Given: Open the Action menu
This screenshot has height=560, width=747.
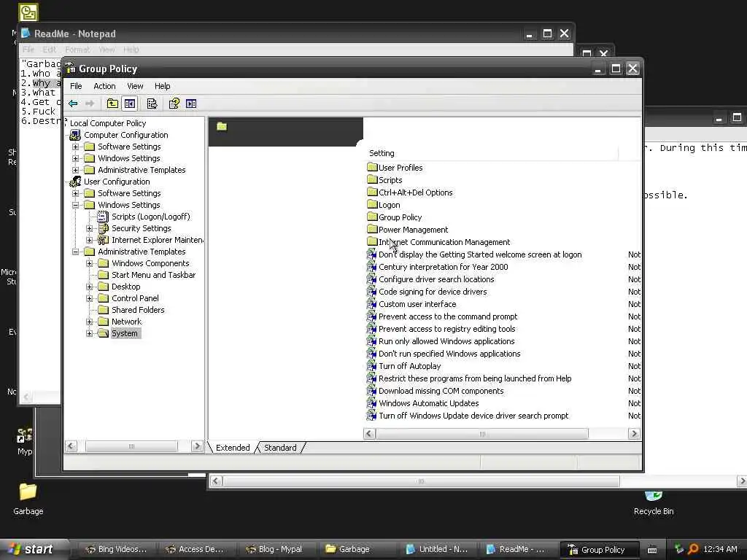Looking at the screenshot, I should tap(104, 86).
